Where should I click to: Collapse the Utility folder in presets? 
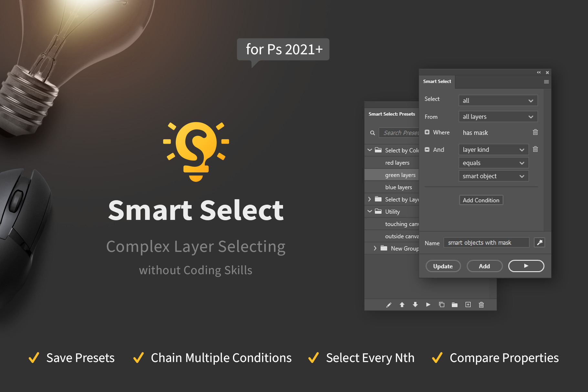[370, 211]
